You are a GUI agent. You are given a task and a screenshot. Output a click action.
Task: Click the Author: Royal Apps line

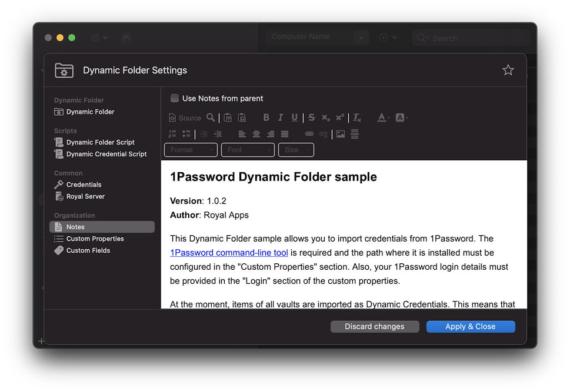click(x=209, y=215)
